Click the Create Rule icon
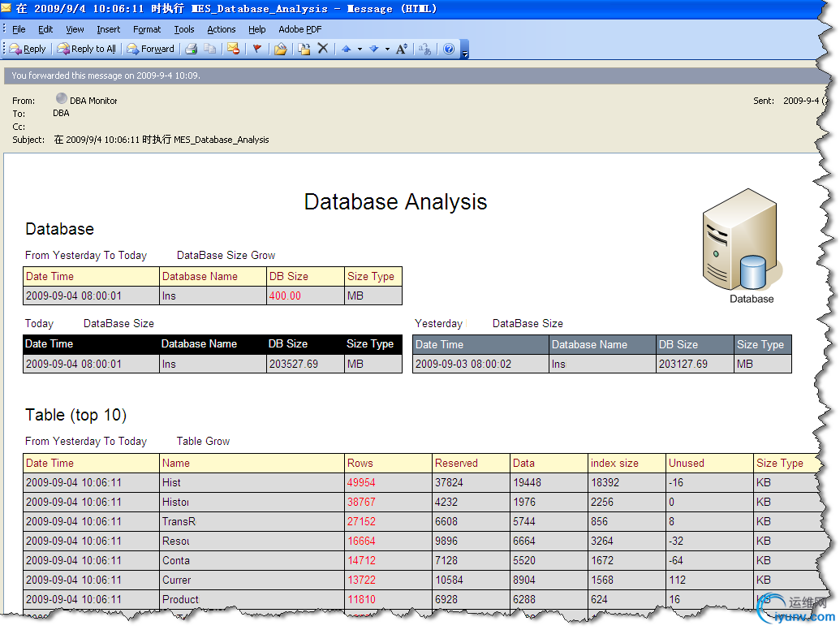The width and height of the screenshot is (840, 630). tap(304, 50)
